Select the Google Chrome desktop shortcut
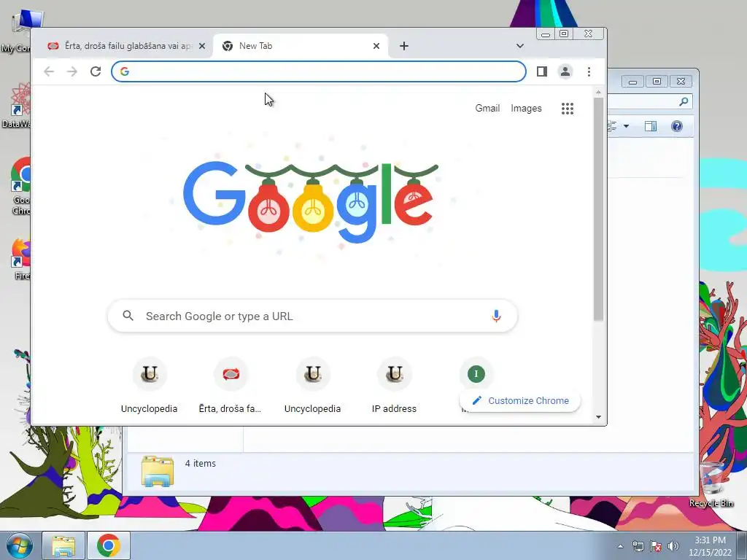The image size is (747, 560). click(x=21, y=186)
